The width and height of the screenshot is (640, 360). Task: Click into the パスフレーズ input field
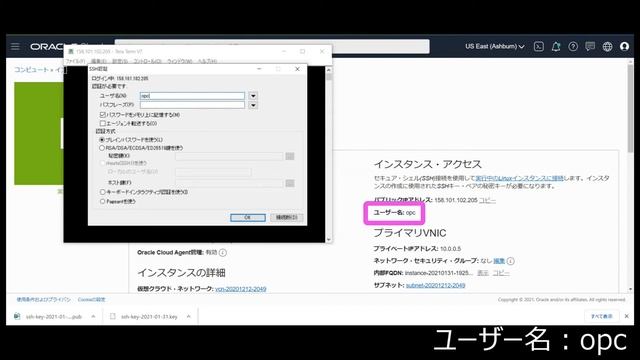pyautogui.click(x=192, y=105)
